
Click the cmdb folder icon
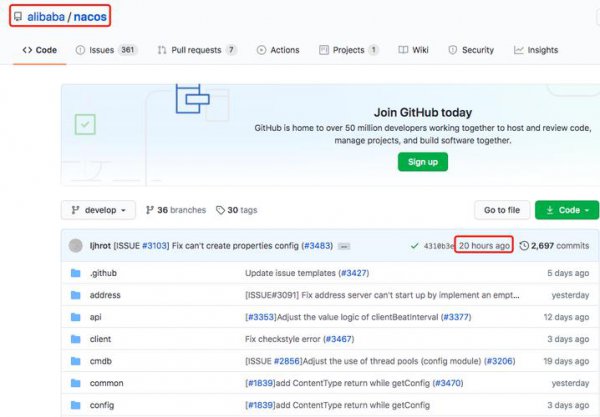(x=76, y=361)
